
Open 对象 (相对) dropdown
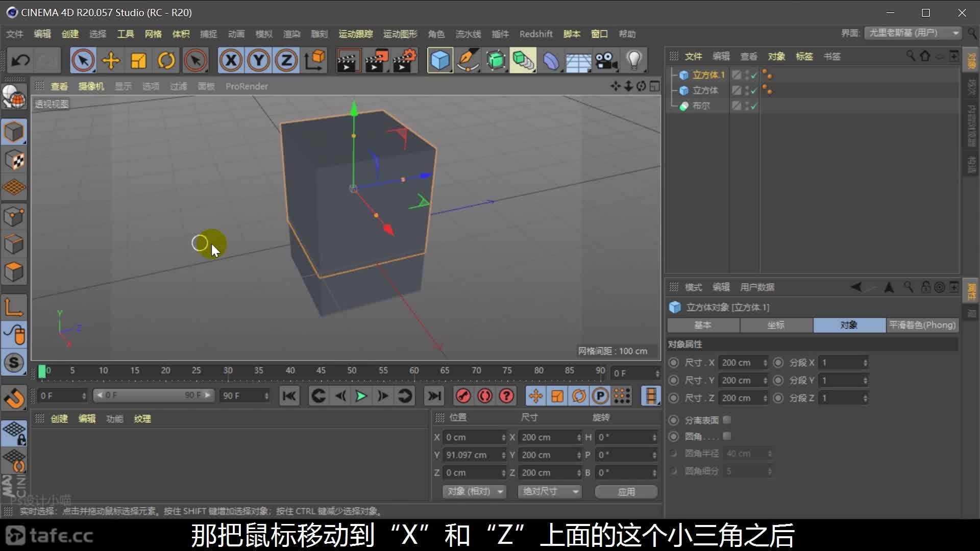[474, 491]
